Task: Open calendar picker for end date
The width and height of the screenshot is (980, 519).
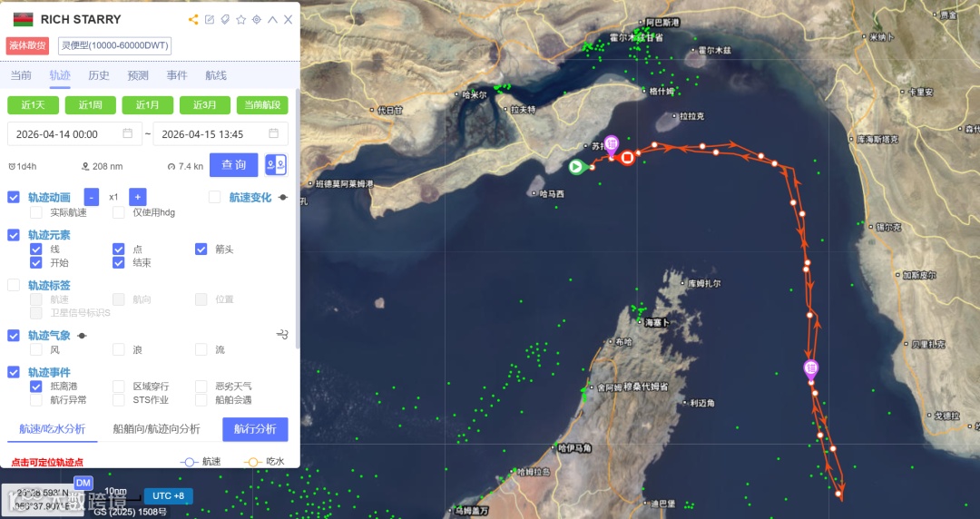Action: (x=273, y=133)
